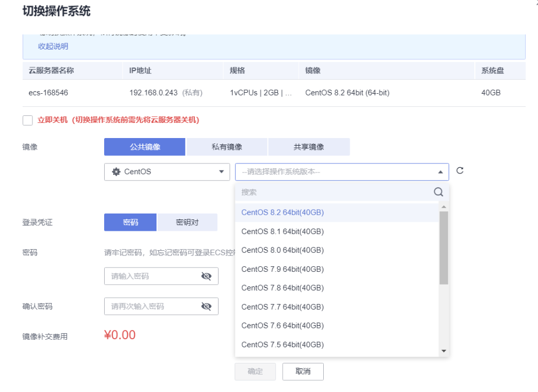
Task: Click the gear icon inside the CentOS selector
Action: [117, 171]
